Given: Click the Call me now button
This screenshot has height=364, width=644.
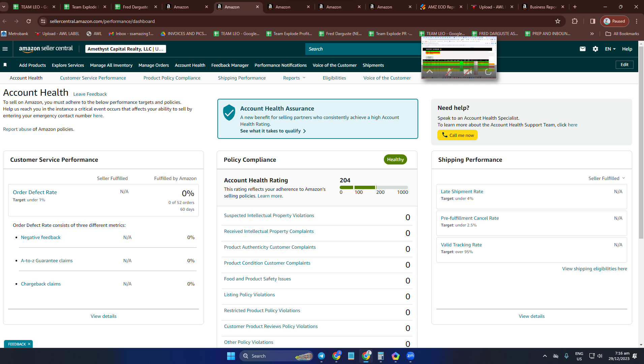Looking at the screenshot, I should [457, 135].
